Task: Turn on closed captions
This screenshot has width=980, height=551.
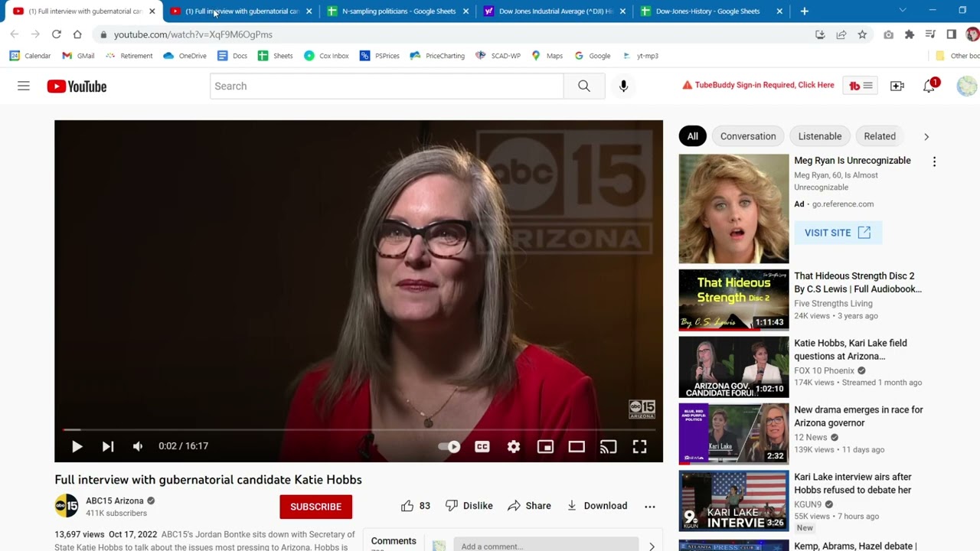Action: 482,446
